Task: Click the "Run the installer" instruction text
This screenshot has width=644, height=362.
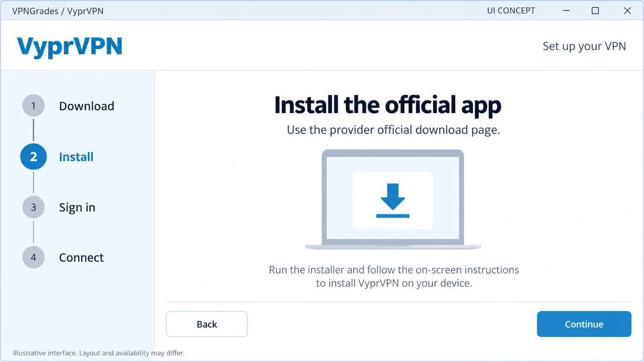Action: [x=394, y=276]
